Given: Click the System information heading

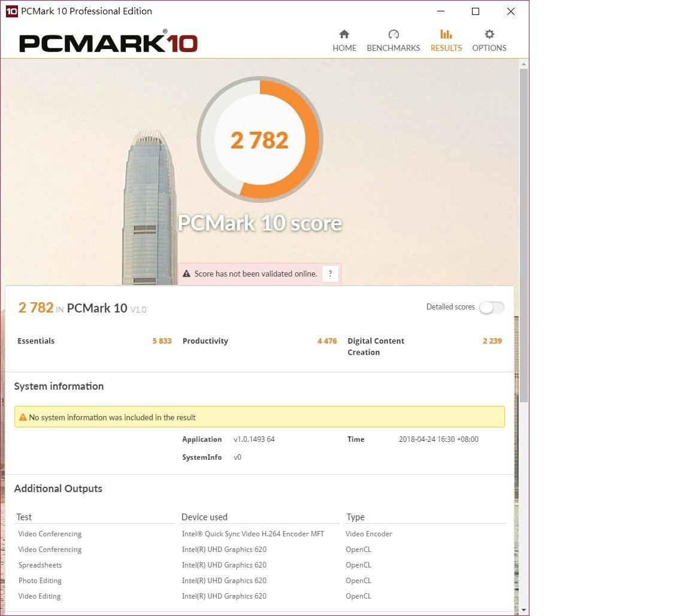Looking at the screenshot, I should [x=59, y=386].
